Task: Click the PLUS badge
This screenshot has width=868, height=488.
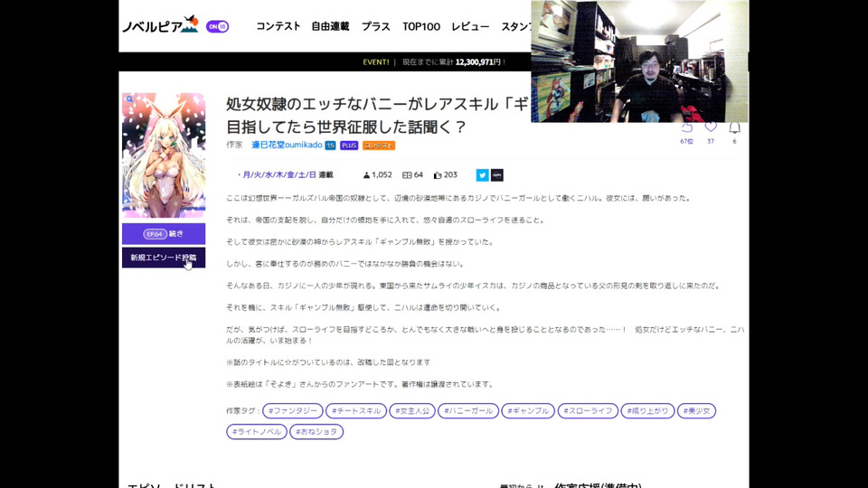Action: [349, 145]
